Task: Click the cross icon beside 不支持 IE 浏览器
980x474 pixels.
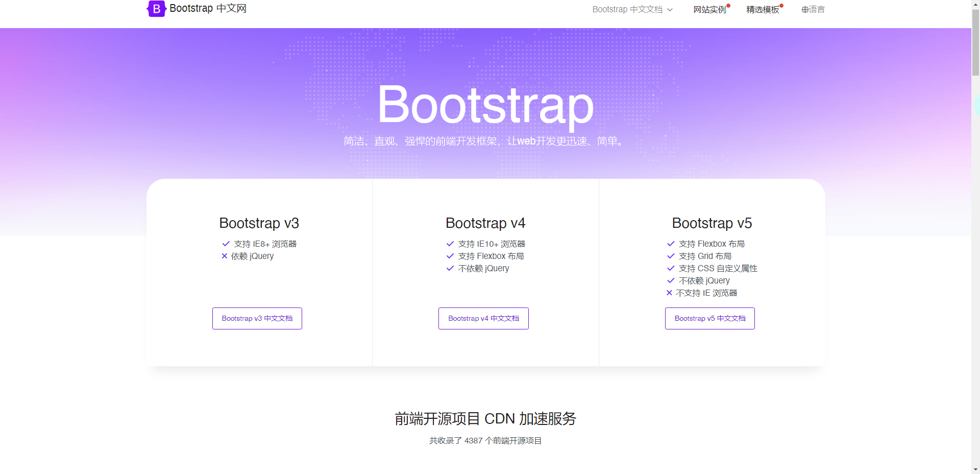Action: tap(669, 293)
